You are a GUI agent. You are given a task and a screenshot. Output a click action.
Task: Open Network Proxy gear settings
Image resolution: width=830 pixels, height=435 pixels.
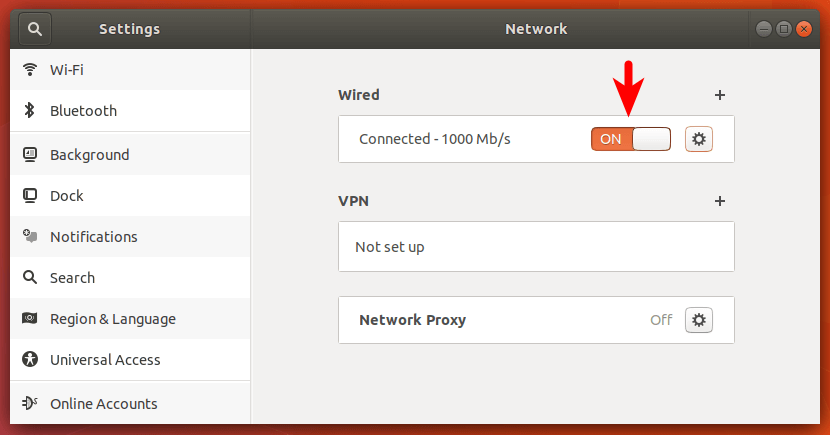699,320
